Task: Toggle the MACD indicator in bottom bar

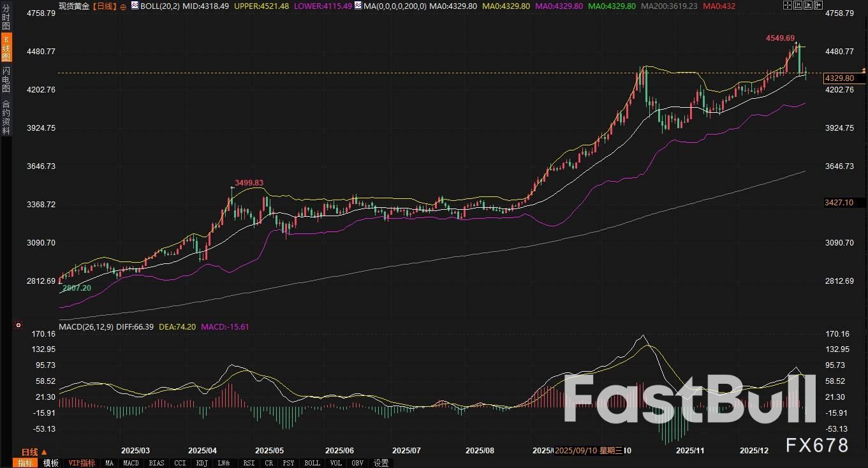Action: 131,463
